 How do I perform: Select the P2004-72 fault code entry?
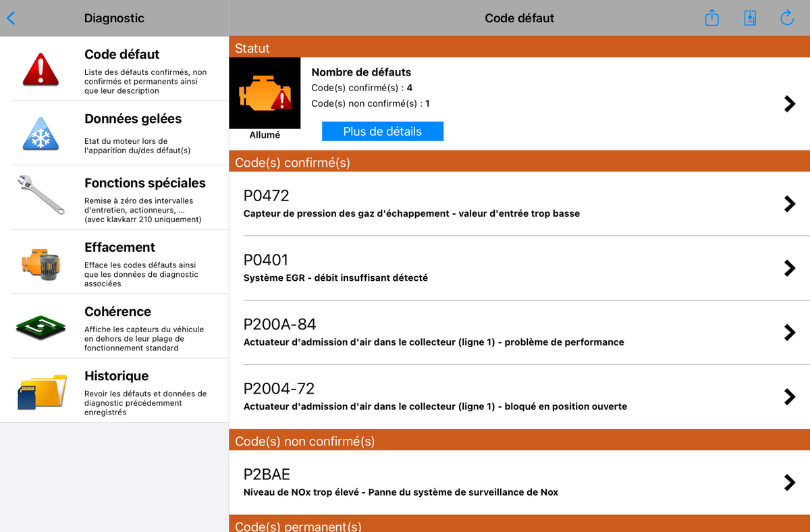(x=520, y=397)
